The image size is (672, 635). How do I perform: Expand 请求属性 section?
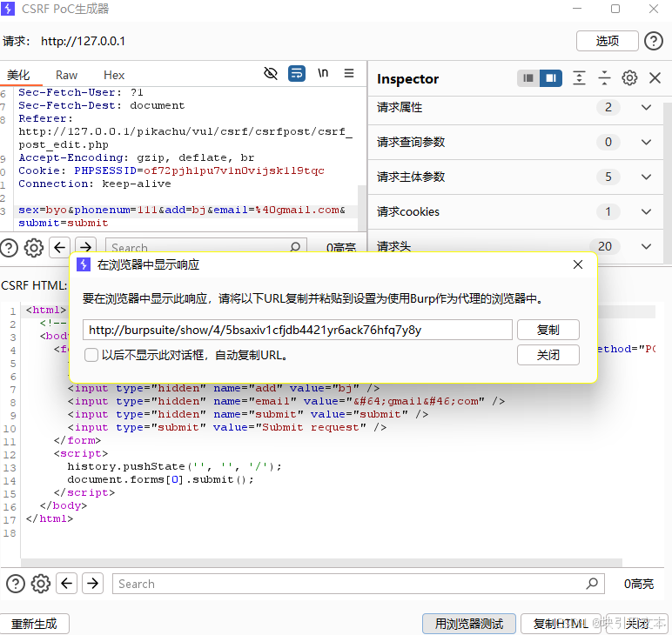(646, 107)
